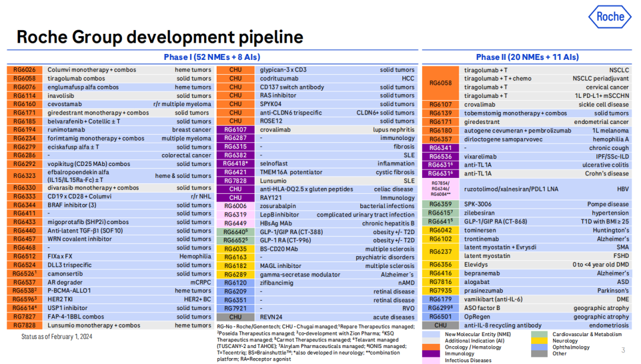Click the Roche Group development pipeline title
Viewport: 641px width, 364px height.
coord(160,37)
